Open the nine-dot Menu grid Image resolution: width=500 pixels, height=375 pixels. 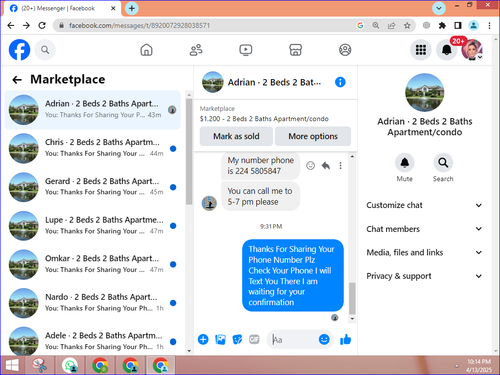tap(421, 50)
